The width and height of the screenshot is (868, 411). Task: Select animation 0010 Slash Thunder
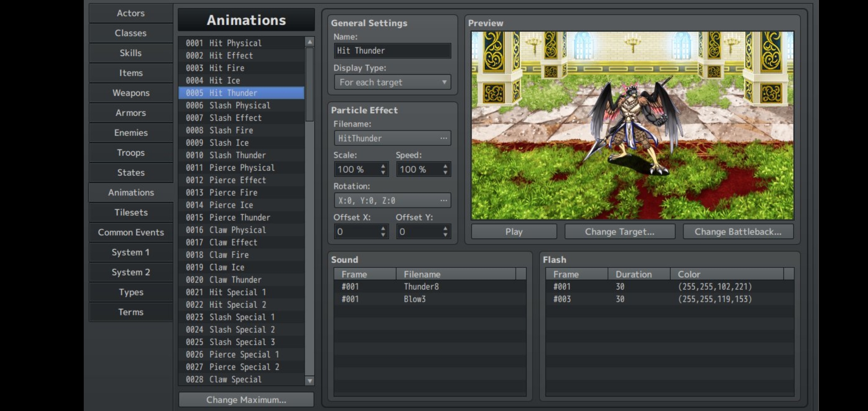pos(241,155)
